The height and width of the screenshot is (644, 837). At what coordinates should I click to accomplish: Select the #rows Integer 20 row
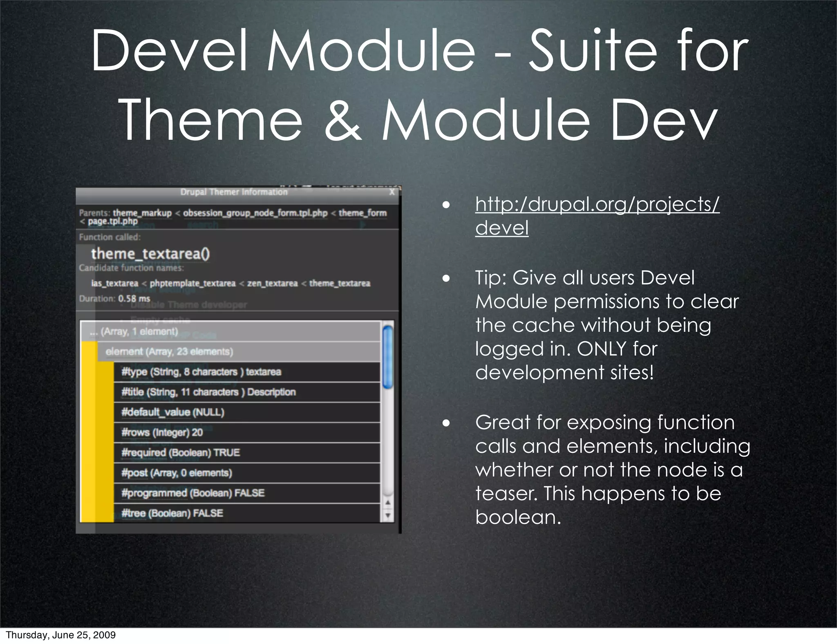(162, 432)
